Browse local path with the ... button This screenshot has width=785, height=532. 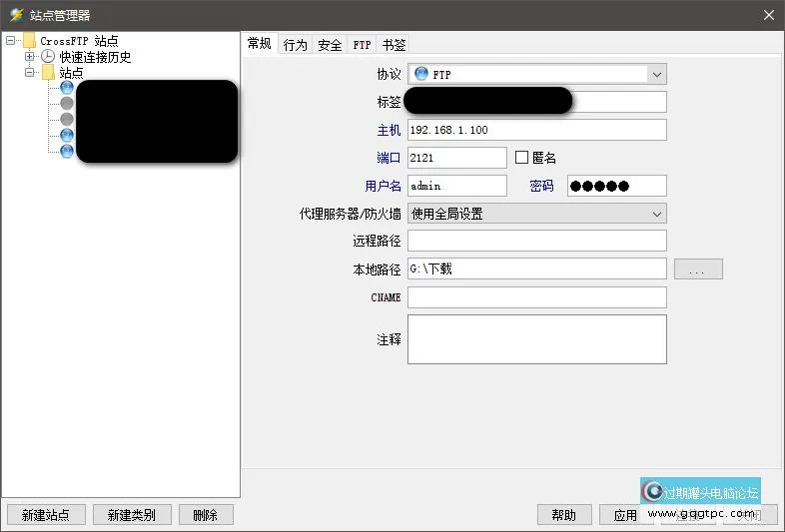698,269
